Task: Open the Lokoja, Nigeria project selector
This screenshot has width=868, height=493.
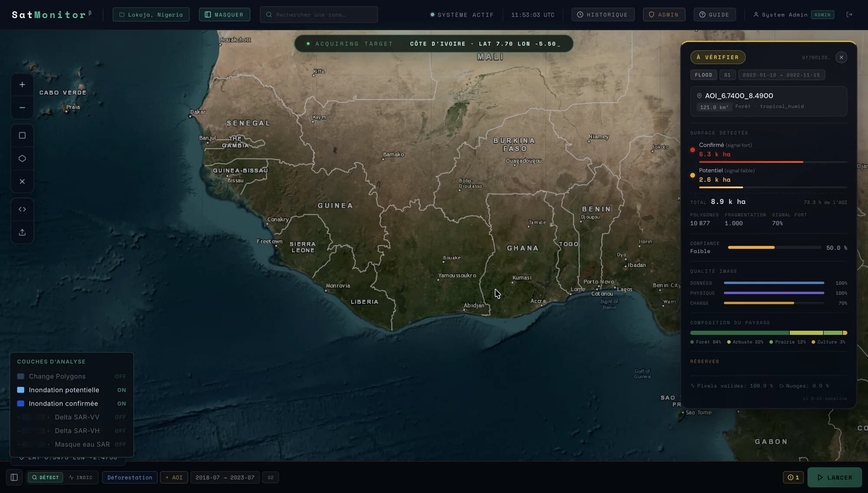Action: tap(151, 15)
